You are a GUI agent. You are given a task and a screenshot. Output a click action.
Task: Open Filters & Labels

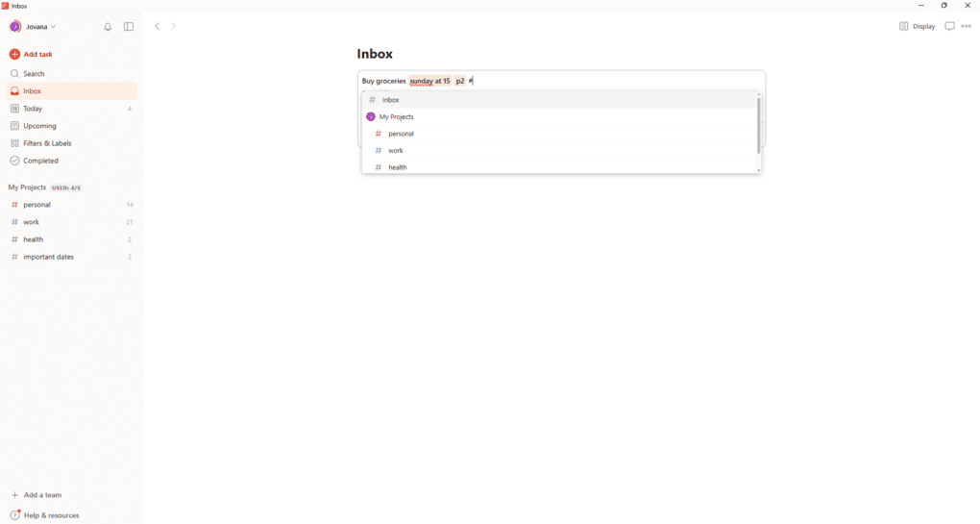pos(71,143)
